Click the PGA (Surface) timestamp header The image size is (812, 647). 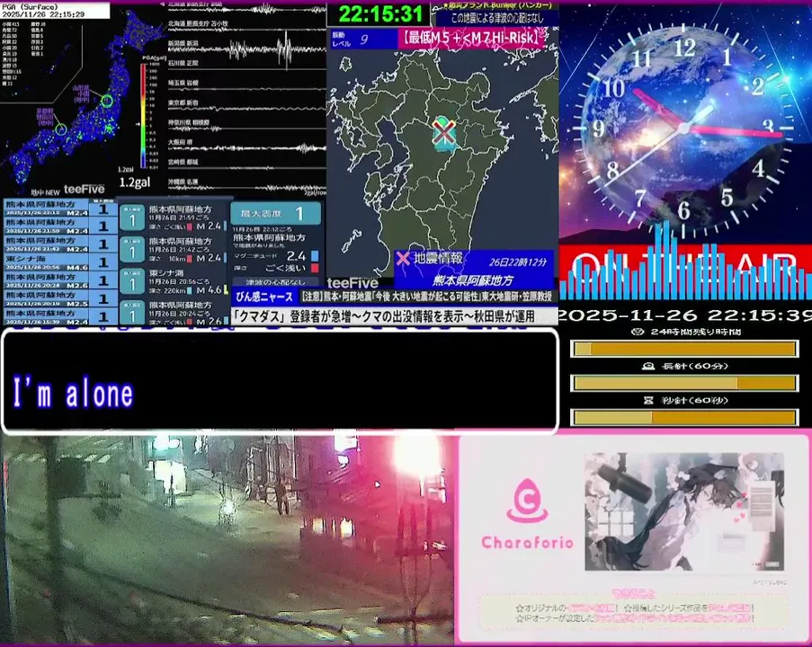54,11
